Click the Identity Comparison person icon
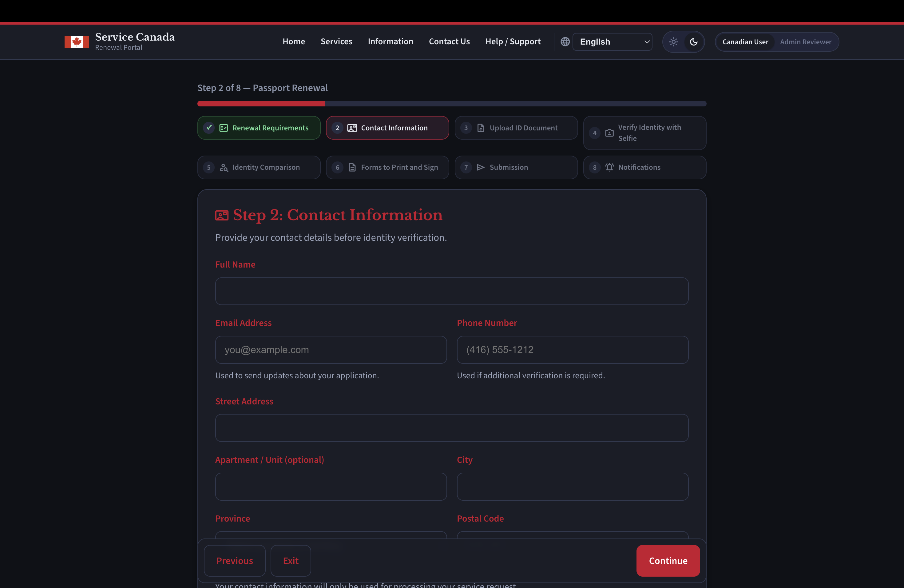 click(x=224, y=168)
